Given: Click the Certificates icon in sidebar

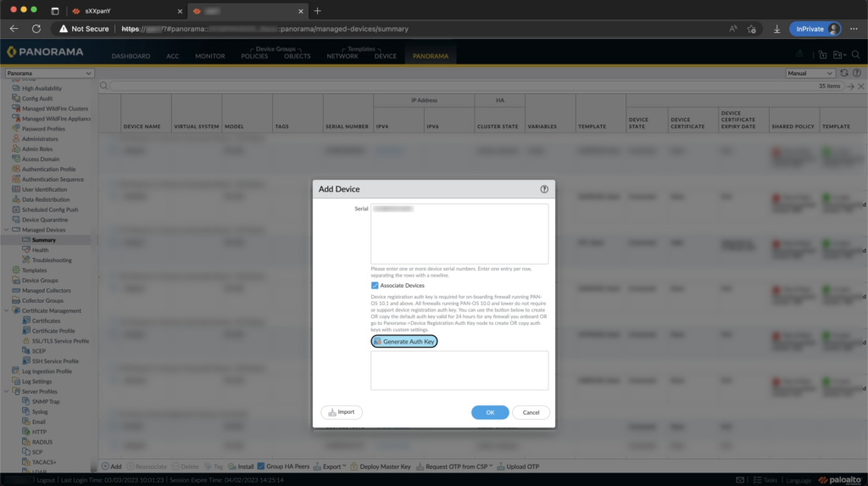Looking at the screenshot, I should pyautogui.click(x=26, y=321).
